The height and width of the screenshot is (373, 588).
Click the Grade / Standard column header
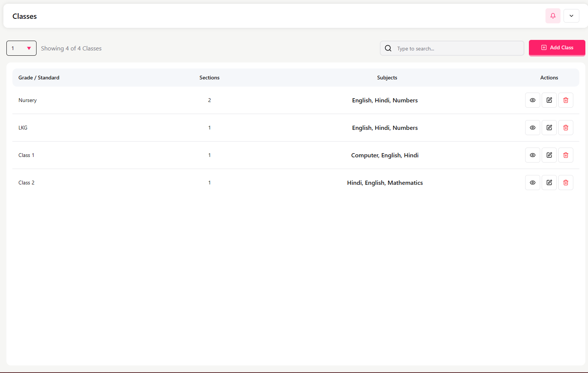(x=39, y=78)
